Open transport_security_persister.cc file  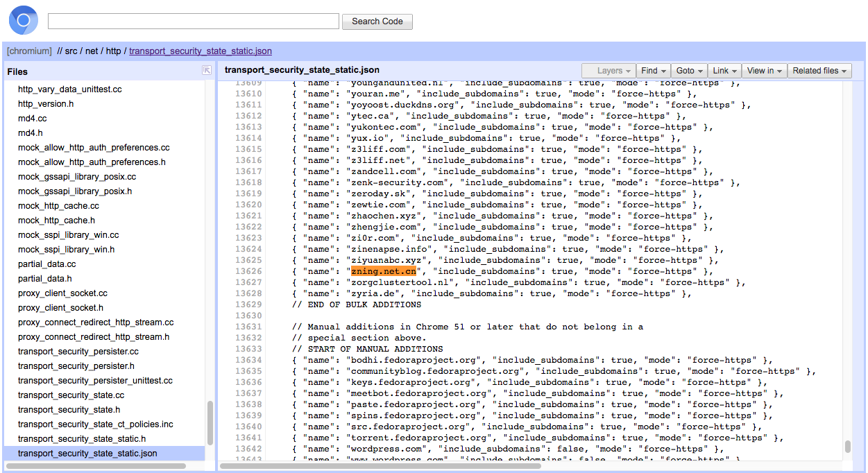pyautogui.click(x=78, y=352)
